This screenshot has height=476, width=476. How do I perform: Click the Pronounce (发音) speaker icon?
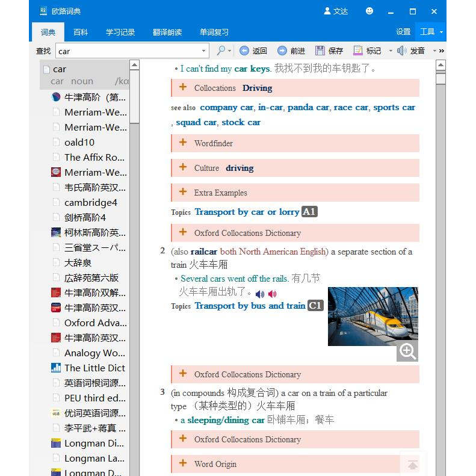tap(401, 51)
